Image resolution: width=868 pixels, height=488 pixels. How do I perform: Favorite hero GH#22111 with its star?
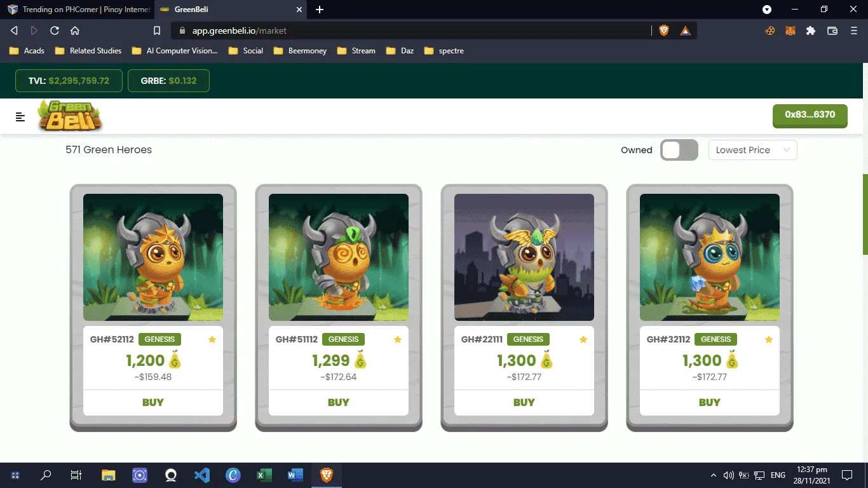(583, 339)
